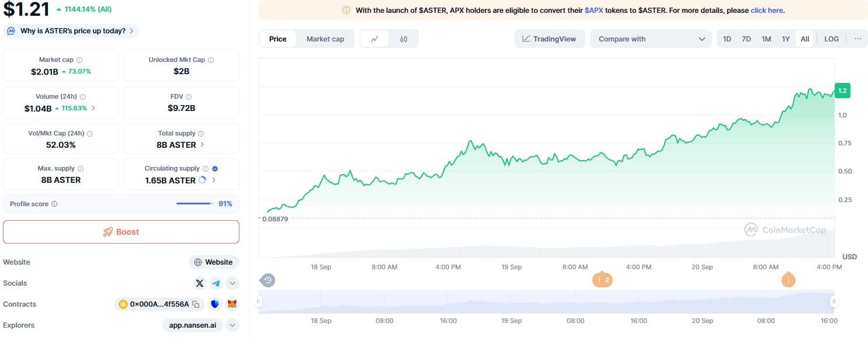Select the candlestick chart view icon
Image resolution: width=868 pixels, height=337 pixels.
pyautogui.click(x=404, y=39)
